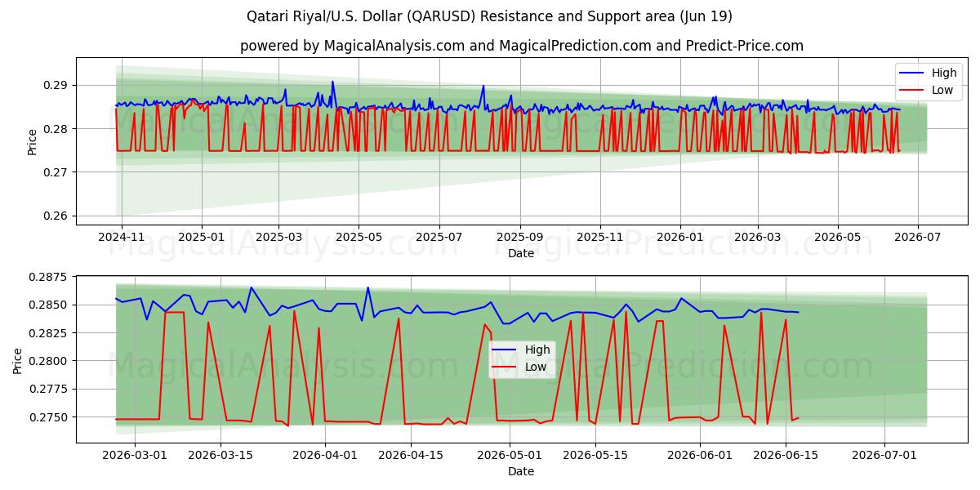Click the 2026-07 date tick on the top chart

(x=917, y=236)
